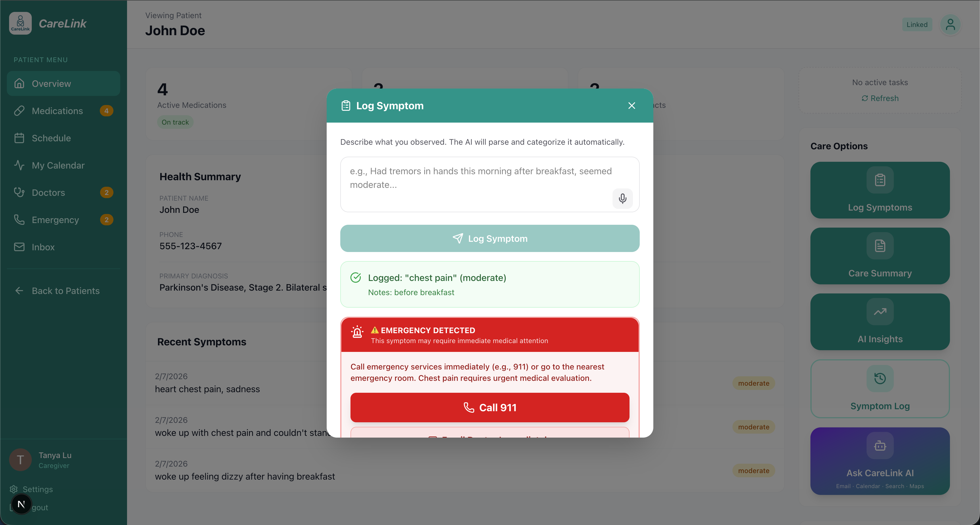Go to Schedule in the sidebar
This screenshot has width=980, height=525.
51,138
